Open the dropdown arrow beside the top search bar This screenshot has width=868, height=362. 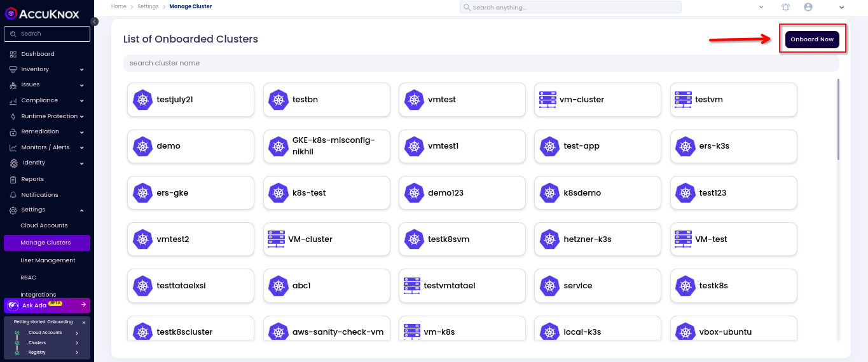coord(761,7)
